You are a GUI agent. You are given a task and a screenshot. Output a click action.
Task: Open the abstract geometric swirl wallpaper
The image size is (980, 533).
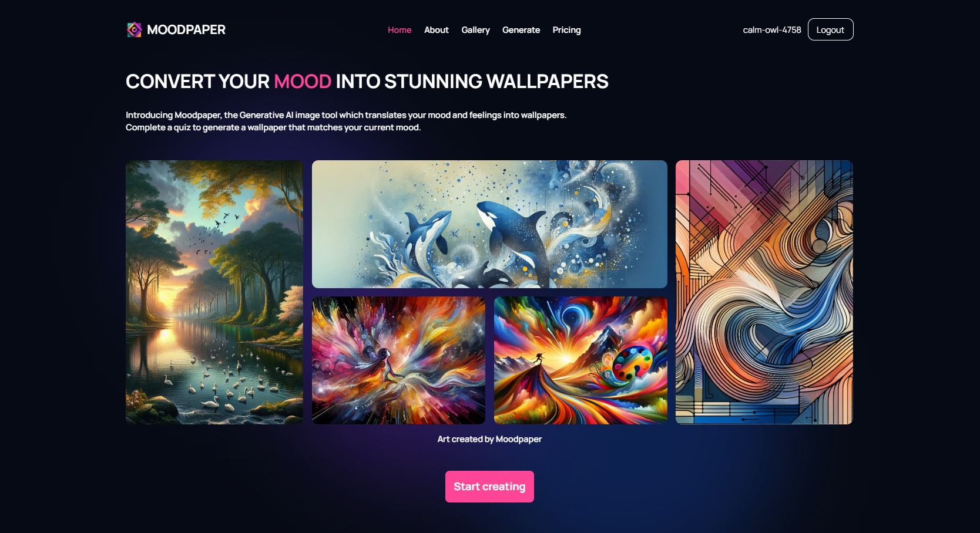(764, 292)
